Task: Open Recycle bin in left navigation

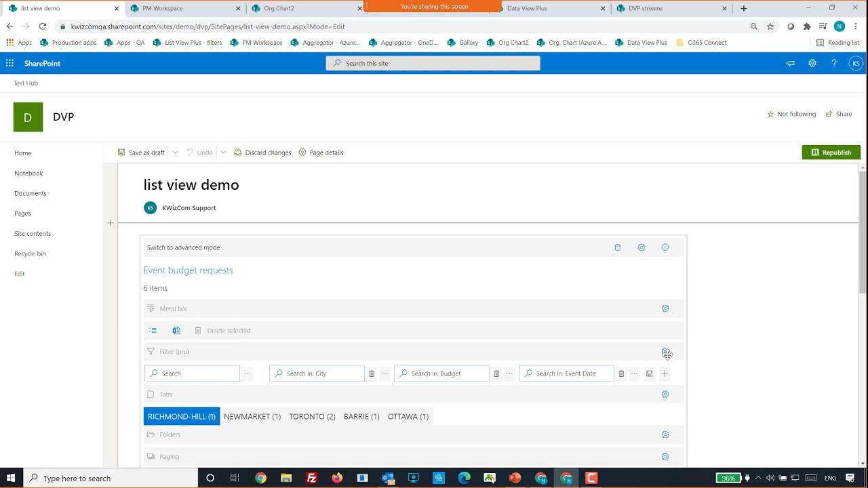Action: pos(30,253)
